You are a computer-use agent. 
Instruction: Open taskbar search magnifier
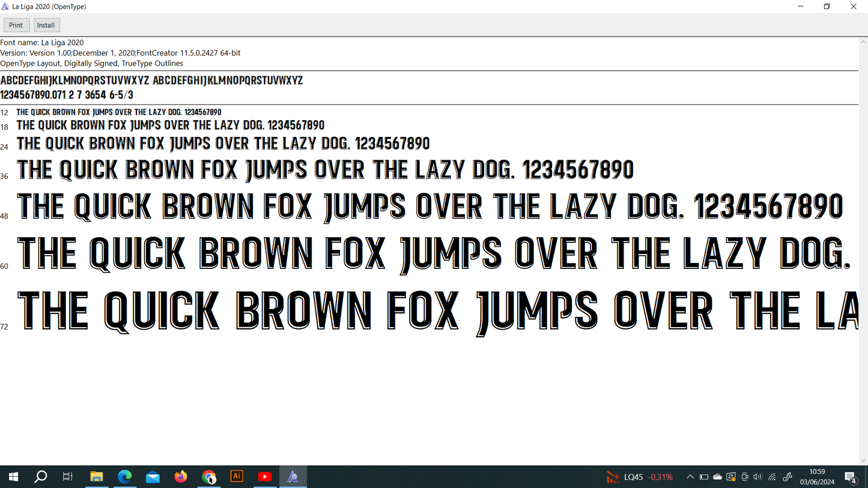41,477
